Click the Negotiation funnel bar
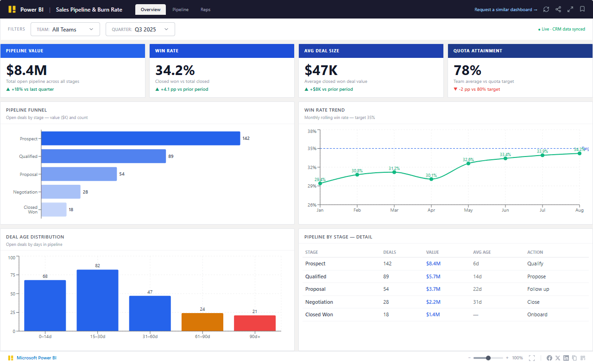This screenshot has width=593, height=364. pyautogui.click(x=61, y=192)
